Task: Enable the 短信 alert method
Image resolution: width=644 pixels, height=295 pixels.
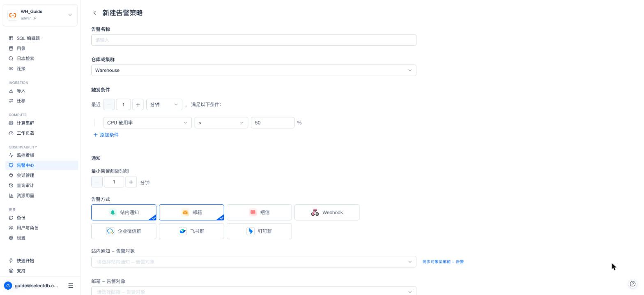Action: tap(259, 212)
